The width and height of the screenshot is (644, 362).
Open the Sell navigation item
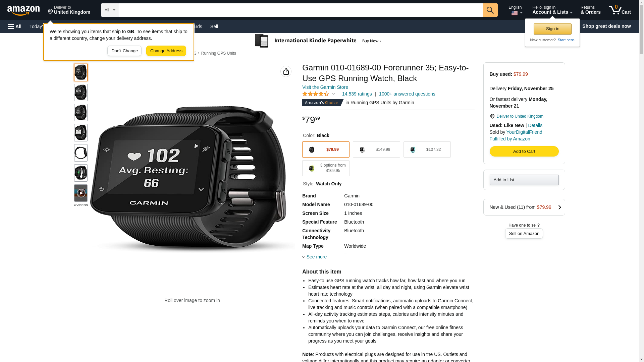tap(214, 26)
